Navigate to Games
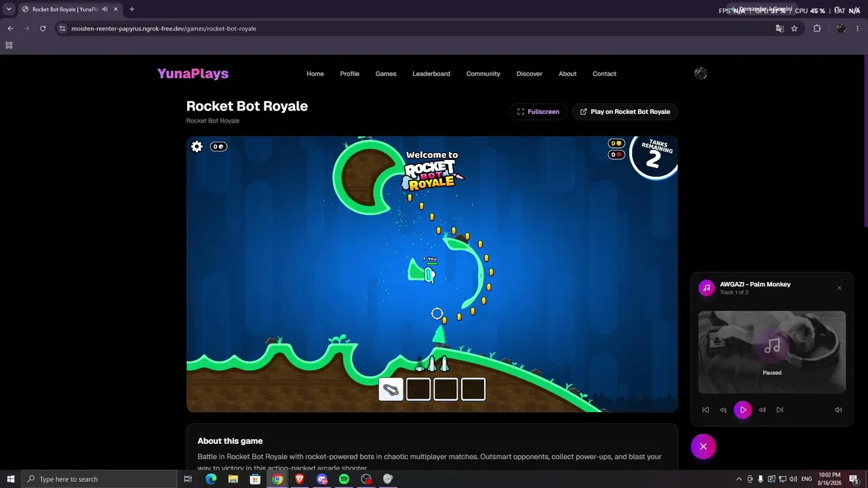The width and height of the screenshot is (868, 488). pyautogui.click(x=386, y=74)
